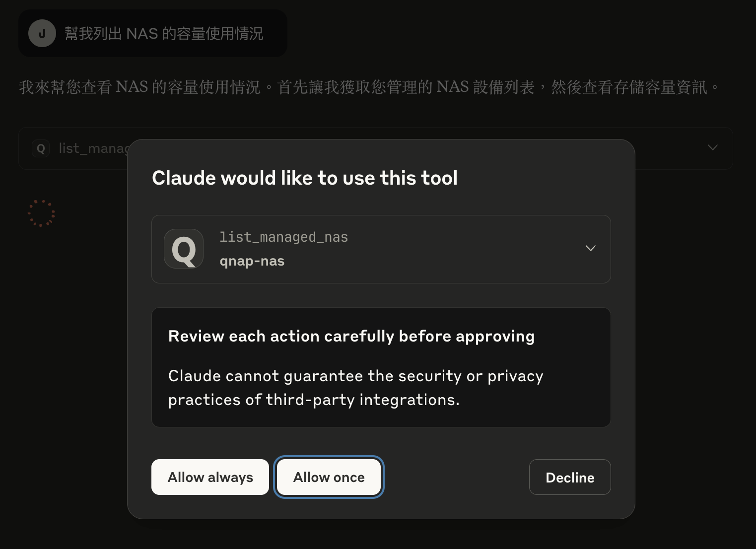Choose Allow always for this tool
The image size is (756, 549).
click(x=210, y=477)
